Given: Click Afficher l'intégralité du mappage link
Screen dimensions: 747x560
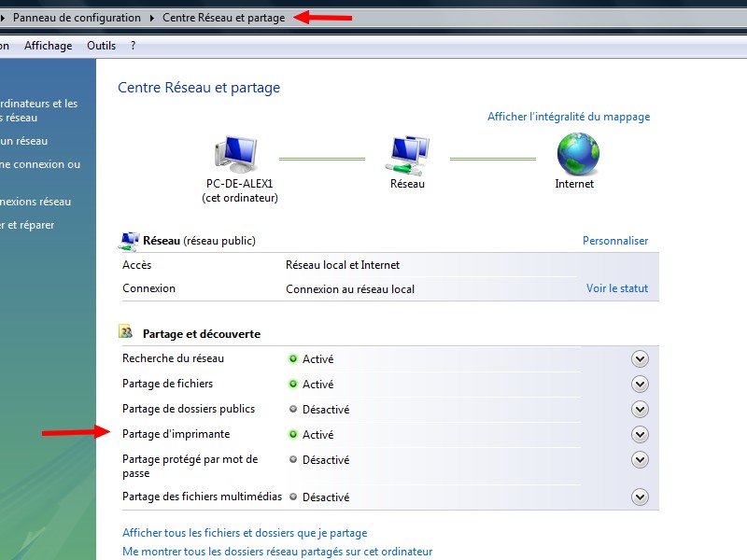Looking at the screenshot, I should click(x=568, y=117).
